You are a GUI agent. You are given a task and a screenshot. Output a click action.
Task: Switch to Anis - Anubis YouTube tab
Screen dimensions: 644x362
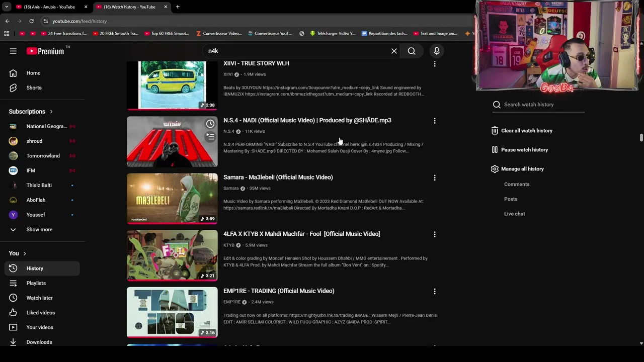49,7
